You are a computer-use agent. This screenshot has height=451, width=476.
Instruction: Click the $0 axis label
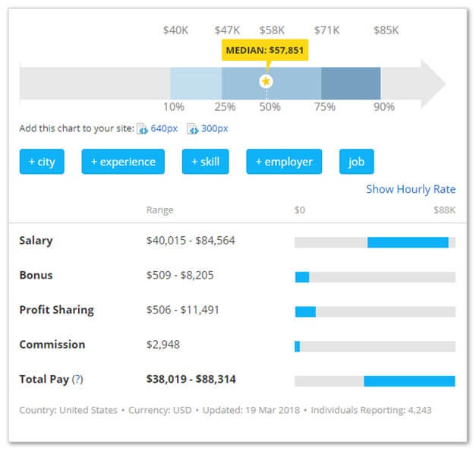point(300,210)
